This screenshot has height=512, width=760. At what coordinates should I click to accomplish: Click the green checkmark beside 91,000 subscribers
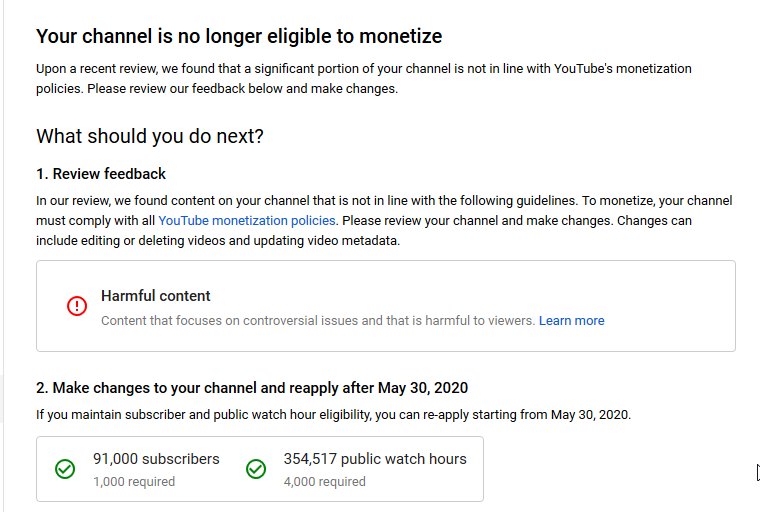[x=65, y=469]
